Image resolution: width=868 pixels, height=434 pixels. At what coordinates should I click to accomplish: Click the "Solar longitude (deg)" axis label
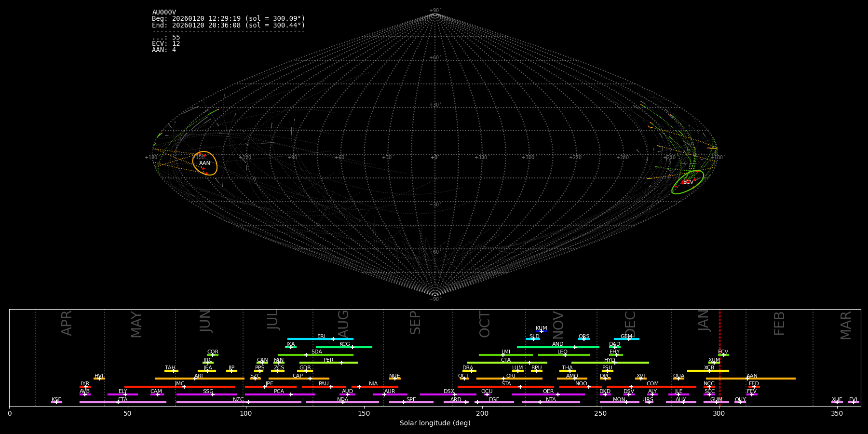[x=435, y=423]
